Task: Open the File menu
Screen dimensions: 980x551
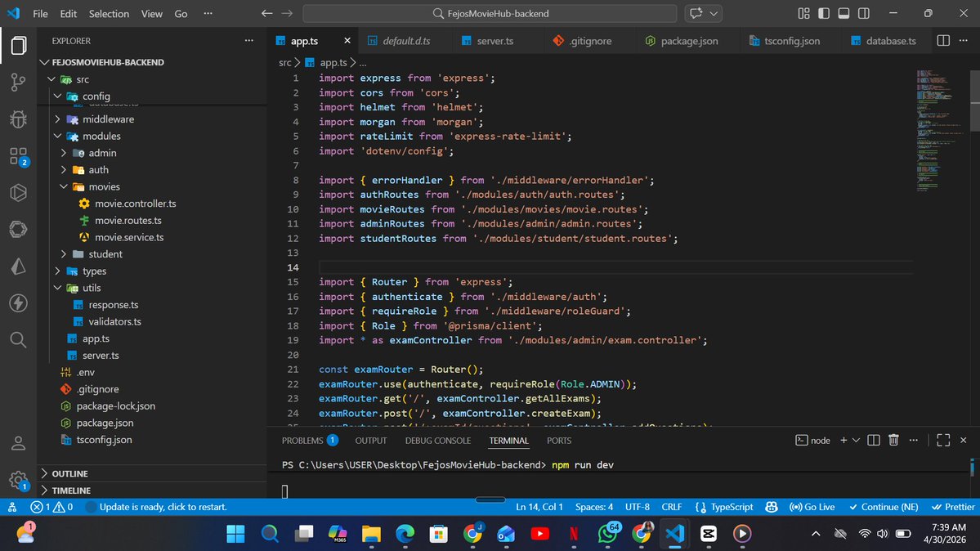Action: (40, 13)
